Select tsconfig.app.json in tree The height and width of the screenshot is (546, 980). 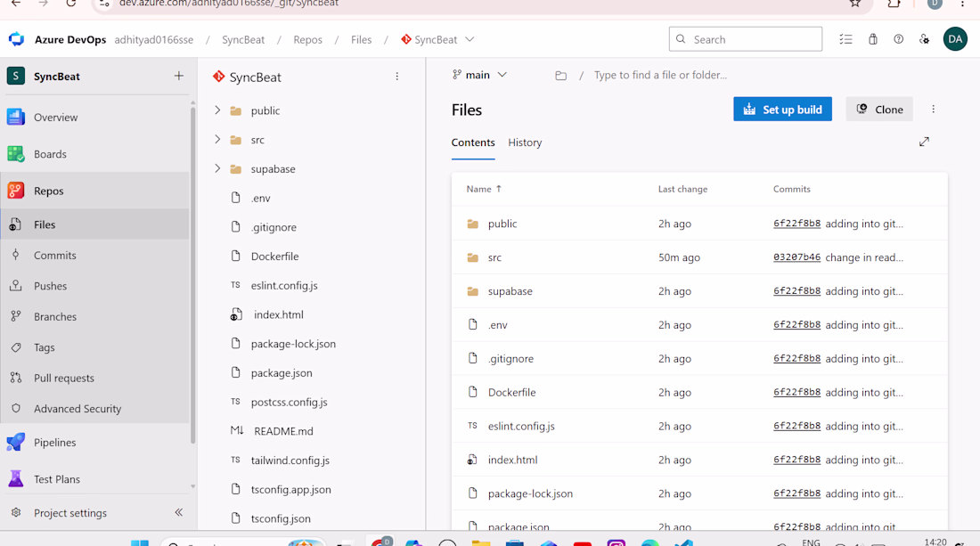pyautogui.click(x=291, y=489)
